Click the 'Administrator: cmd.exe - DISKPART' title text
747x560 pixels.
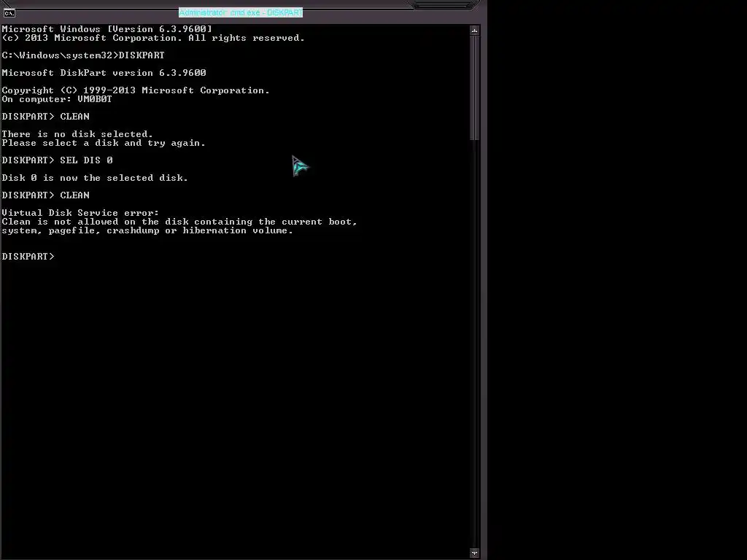click(x=241, y=12)
